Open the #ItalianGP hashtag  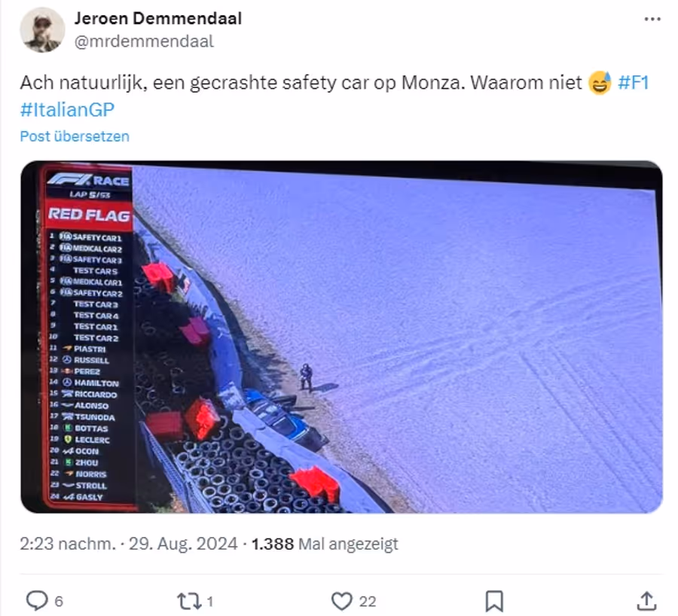(x=67, y=109)
